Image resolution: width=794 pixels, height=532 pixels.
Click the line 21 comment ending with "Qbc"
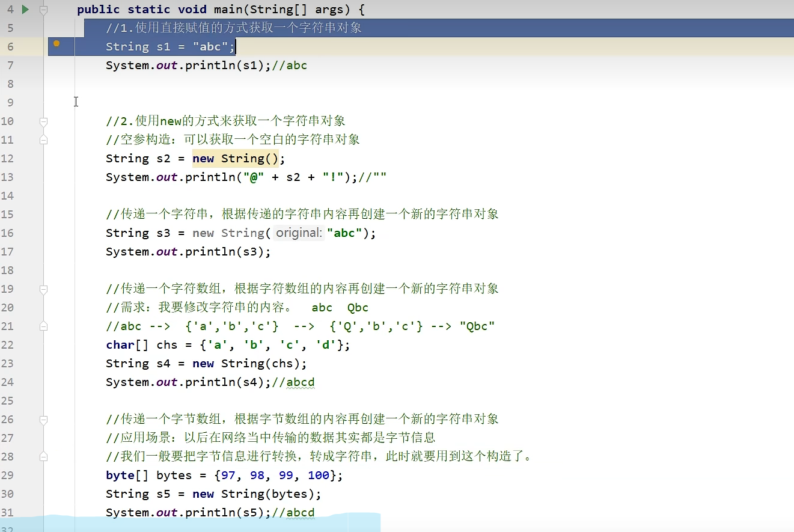301,326
